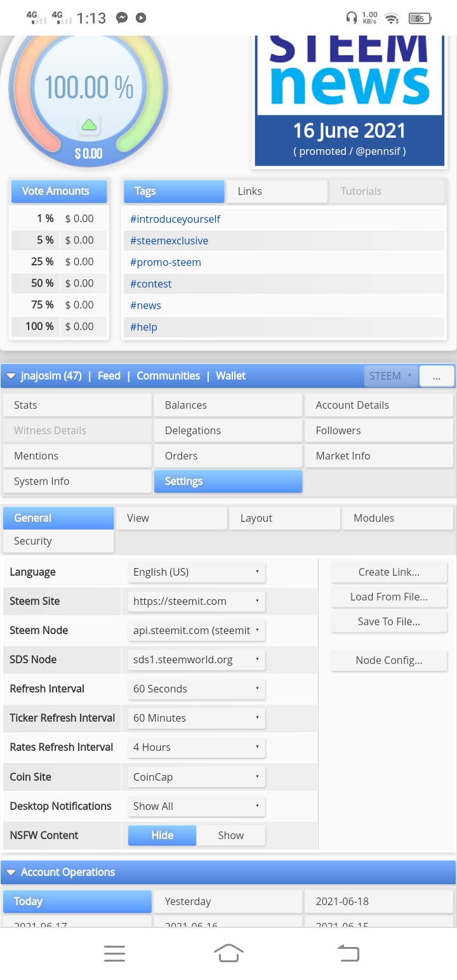Open the Delegations section
Screen dimensions: 457x980
228,430
